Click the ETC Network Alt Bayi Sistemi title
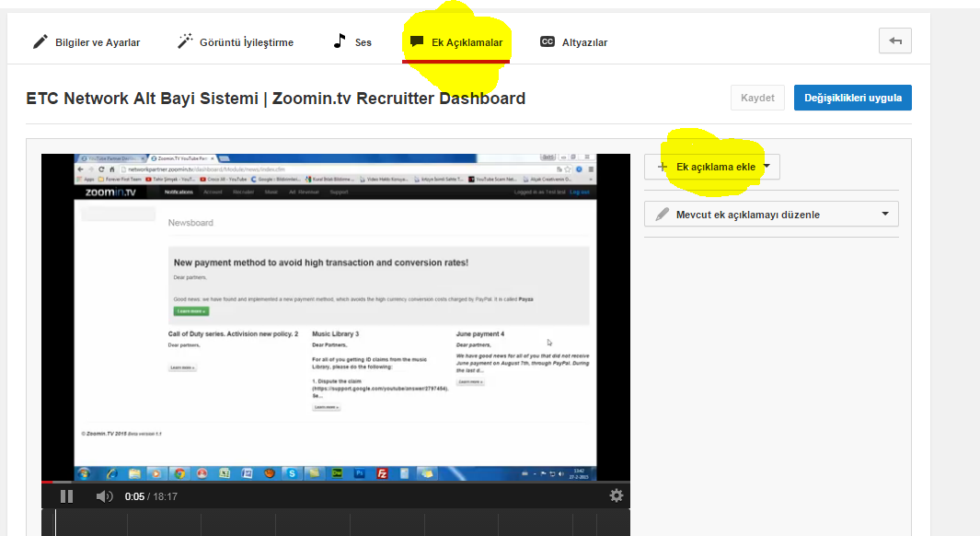The image size is (980, 536). pyautogui.click(x=276, y=99)
